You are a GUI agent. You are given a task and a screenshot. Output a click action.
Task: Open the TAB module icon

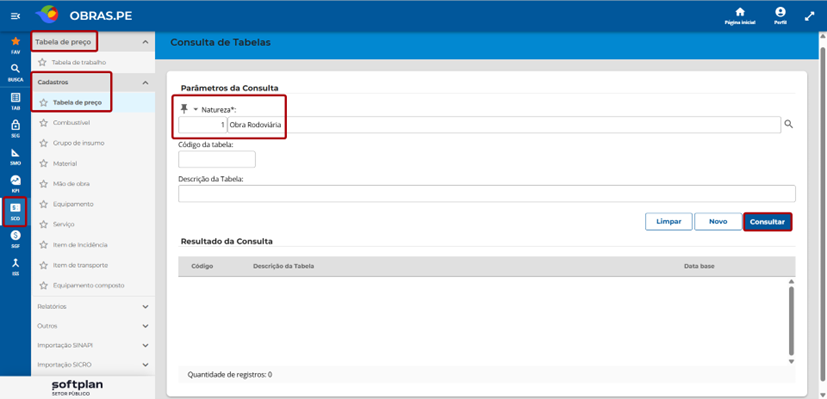click(x=15, y=98)
